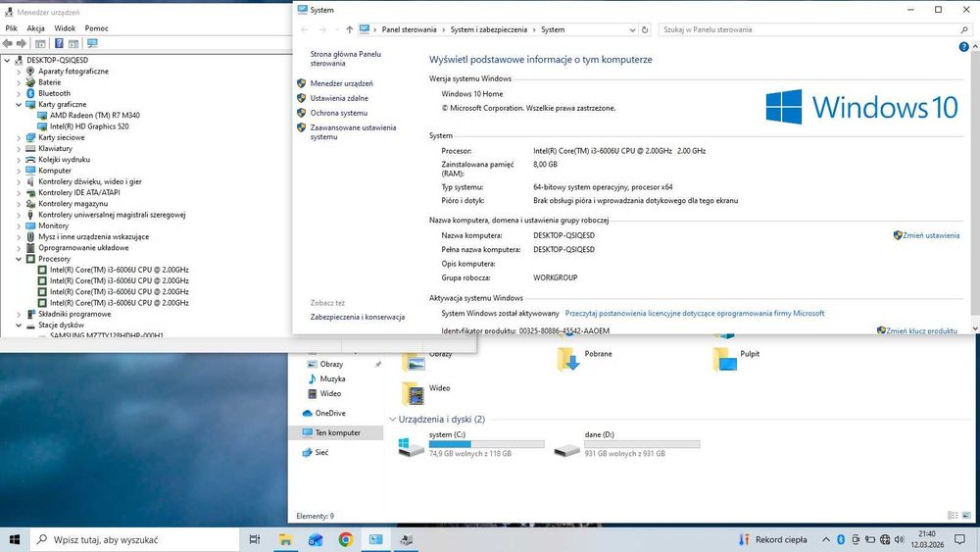Click Panel sterowania in the address breadcrumb
Viewport: 980px width, 552px height.
409,29
